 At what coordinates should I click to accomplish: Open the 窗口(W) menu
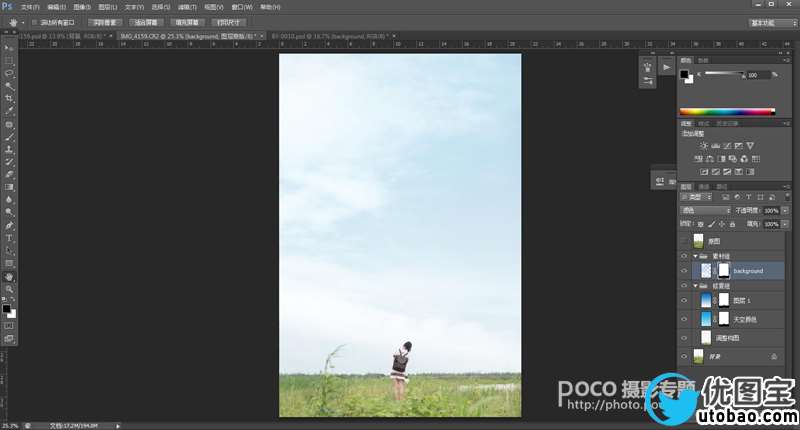click(242, 7)
